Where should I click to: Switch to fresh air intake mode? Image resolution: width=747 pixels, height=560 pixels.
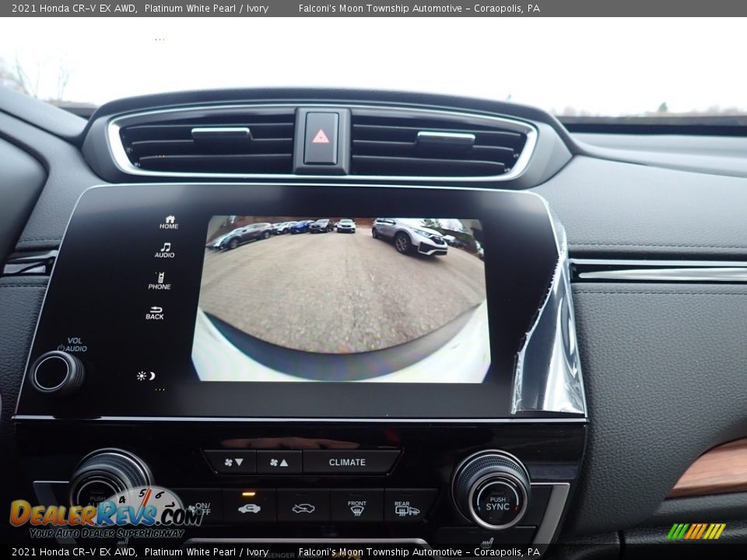pyautogui.click(x=303, y=507)
